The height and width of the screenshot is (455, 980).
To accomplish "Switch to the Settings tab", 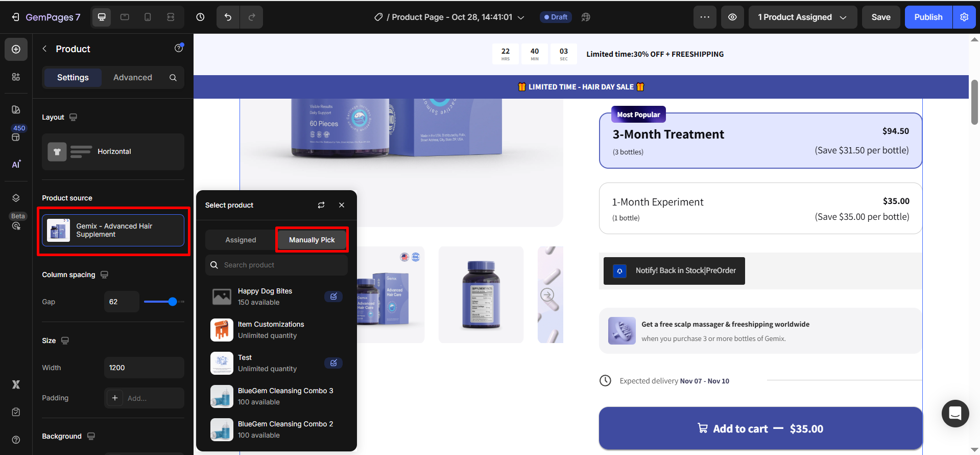I will [x=73, y=77].
